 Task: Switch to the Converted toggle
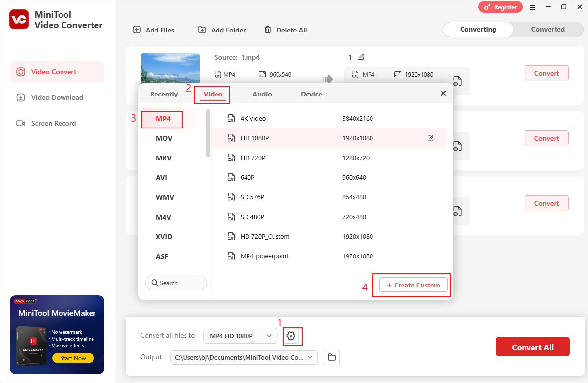click(x=548, y=29)
